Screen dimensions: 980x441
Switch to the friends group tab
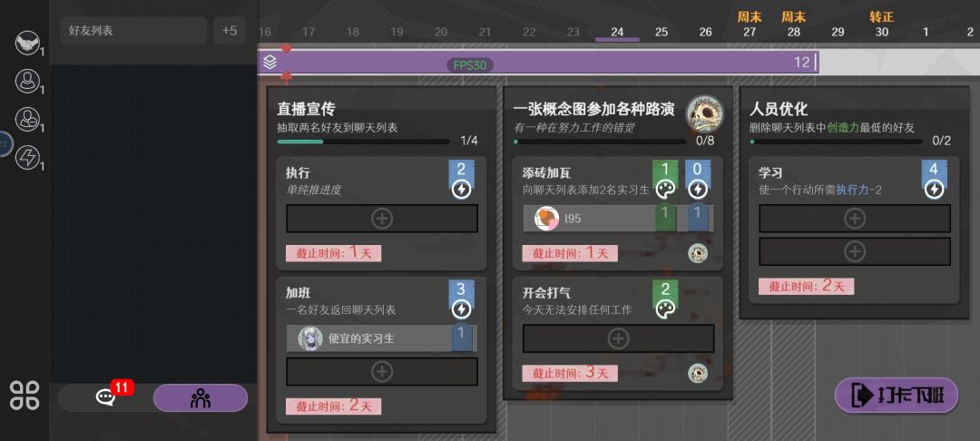point(200,398)
